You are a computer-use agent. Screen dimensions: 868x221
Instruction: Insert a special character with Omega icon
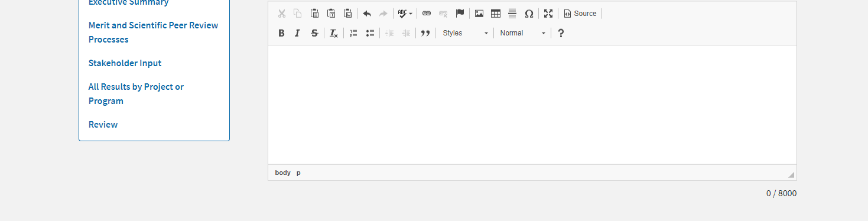point(529,14)
